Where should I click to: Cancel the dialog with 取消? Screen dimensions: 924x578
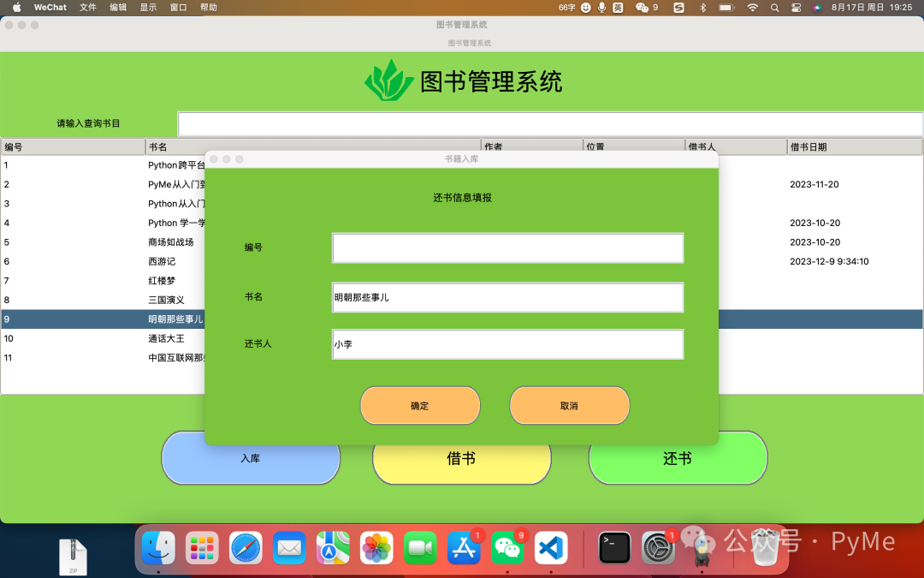[569, 405]
